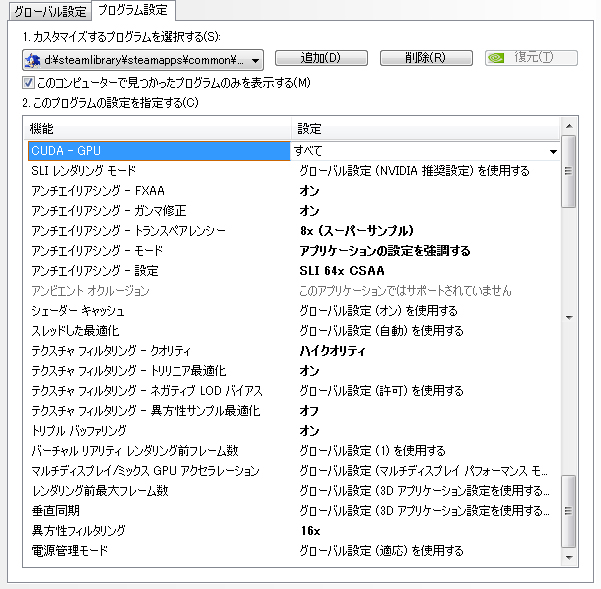Click the 追加(D) button
The height and width of the screenshot is (589, 601).
pos(321,58)
